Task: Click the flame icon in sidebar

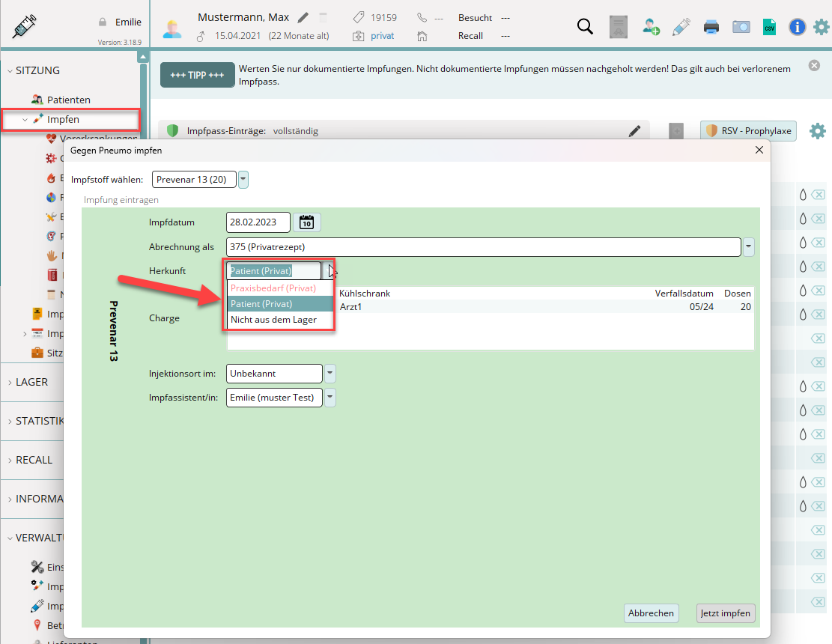Action: coord(51,177)
